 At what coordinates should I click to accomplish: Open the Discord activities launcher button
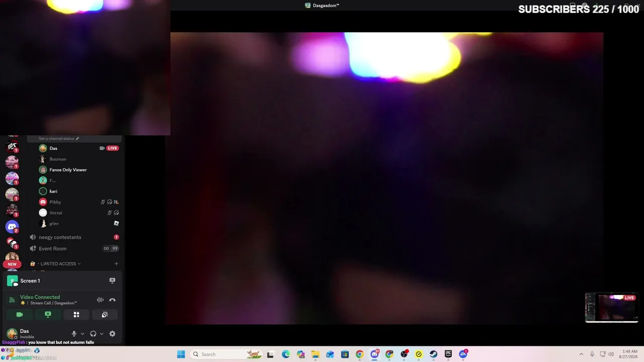click(76, 314)
